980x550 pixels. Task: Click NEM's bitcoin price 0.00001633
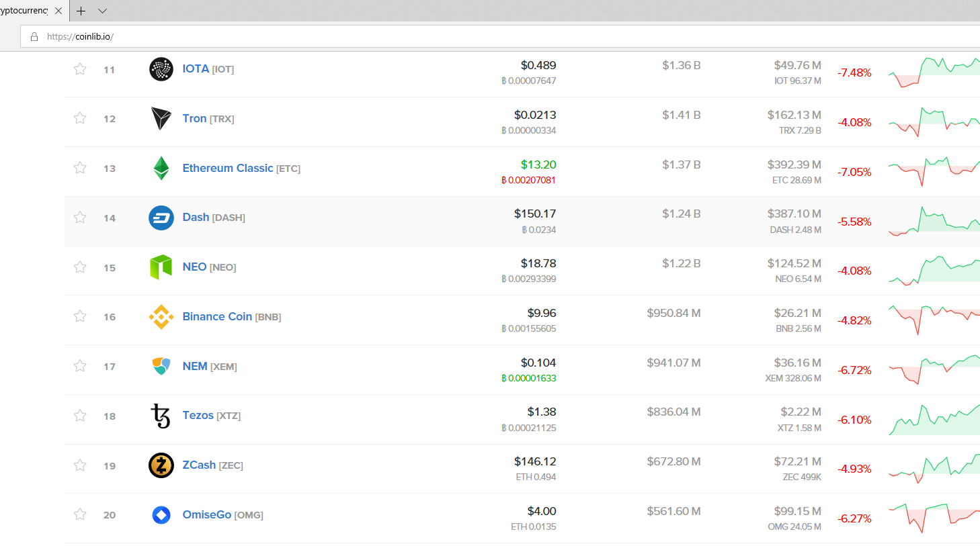[529, 378]
